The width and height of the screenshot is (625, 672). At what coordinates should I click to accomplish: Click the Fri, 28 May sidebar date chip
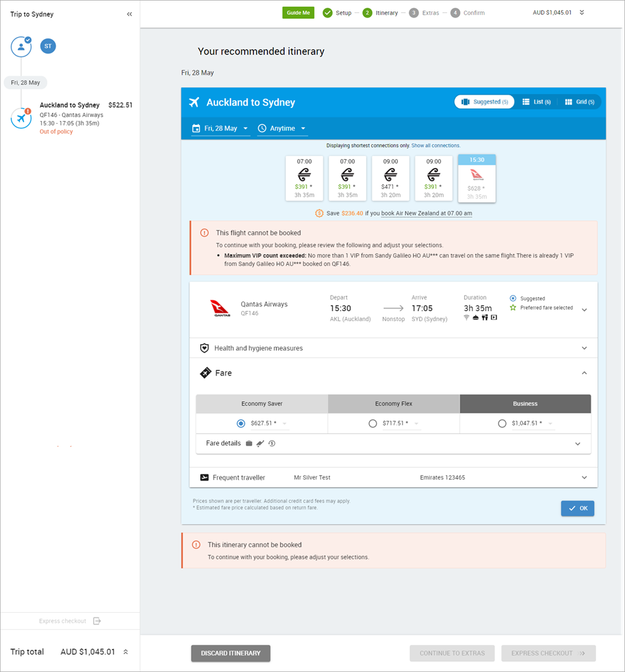(26, 83)
